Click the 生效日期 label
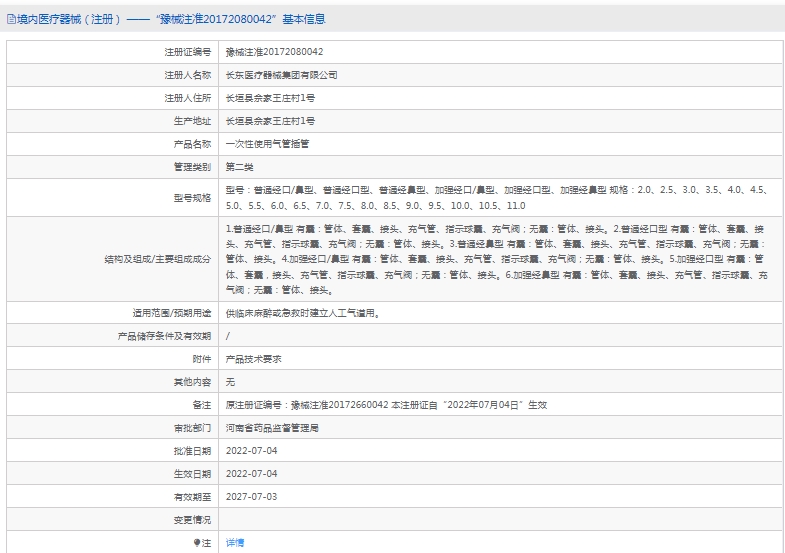This screenshot has height=553, width=785. (192, 474)
